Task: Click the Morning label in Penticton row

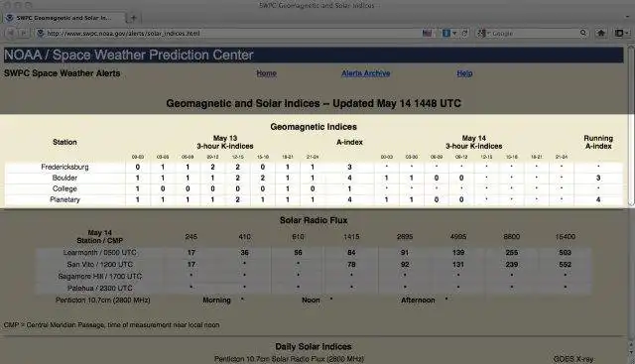Action: (216, 300)
